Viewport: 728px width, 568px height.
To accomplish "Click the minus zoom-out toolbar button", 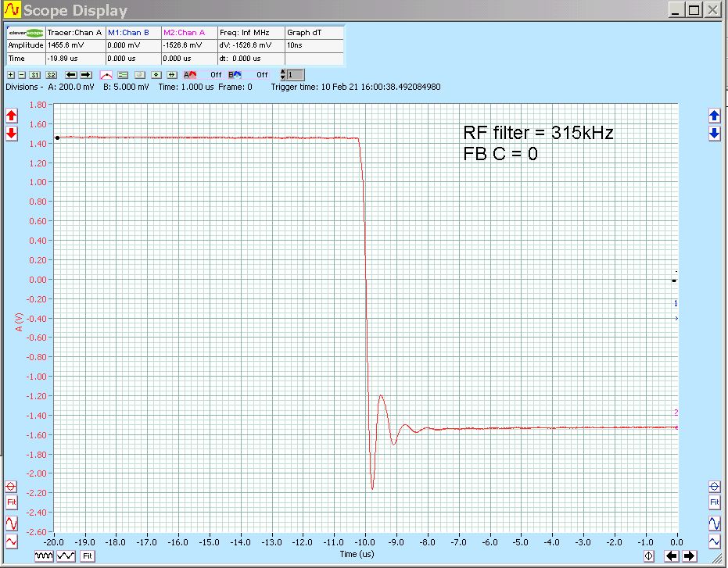I will pyautogui.click(x=22, y=75).
